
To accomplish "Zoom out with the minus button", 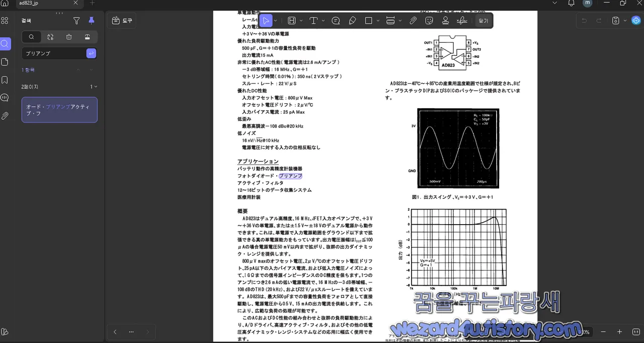I will [604, 332].
